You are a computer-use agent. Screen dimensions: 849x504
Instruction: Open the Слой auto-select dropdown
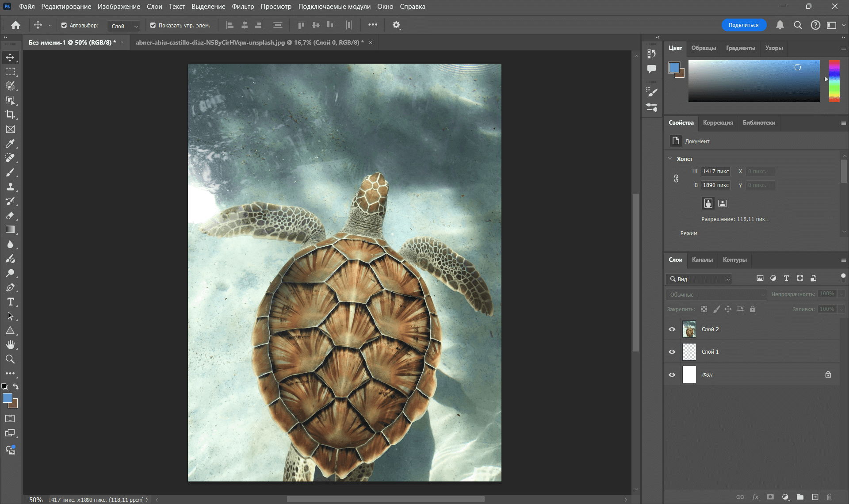pyautogui.click(x=123, y=26)
